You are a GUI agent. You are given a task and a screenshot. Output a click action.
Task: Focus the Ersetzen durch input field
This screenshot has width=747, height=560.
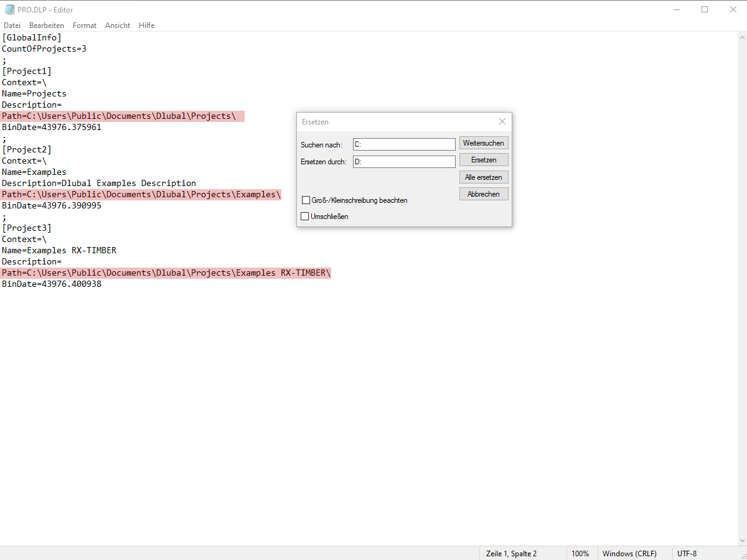404,162
